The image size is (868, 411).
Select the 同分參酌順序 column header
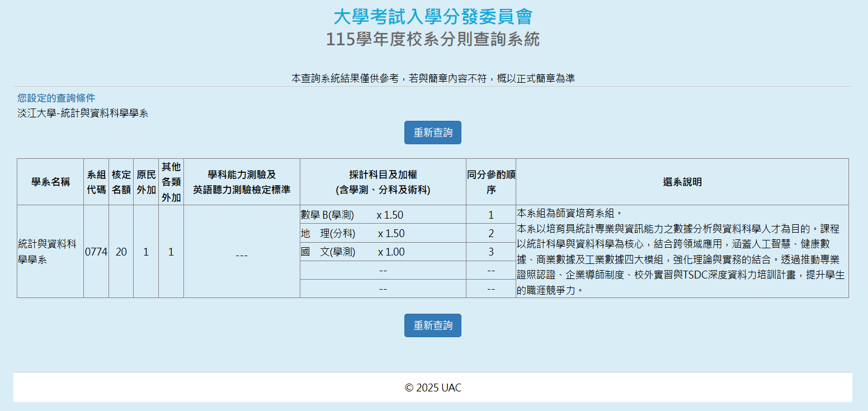point(491,182)
